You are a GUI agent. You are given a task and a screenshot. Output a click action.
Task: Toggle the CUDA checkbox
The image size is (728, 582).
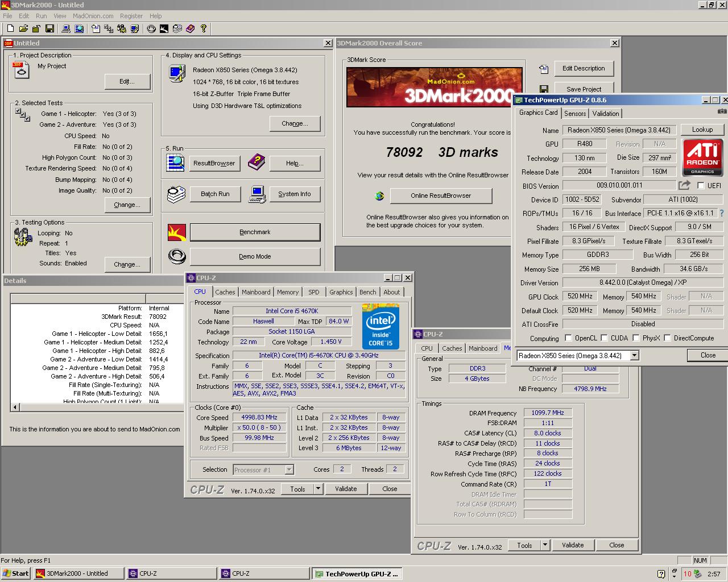[x=604, y=338]
